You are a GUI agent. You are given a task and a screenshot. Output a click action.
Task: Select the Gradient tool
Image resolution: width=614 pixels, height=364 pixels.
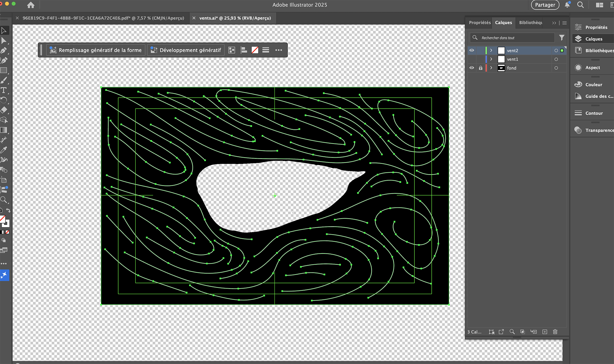pyautogui.click(x=4, y=130)
